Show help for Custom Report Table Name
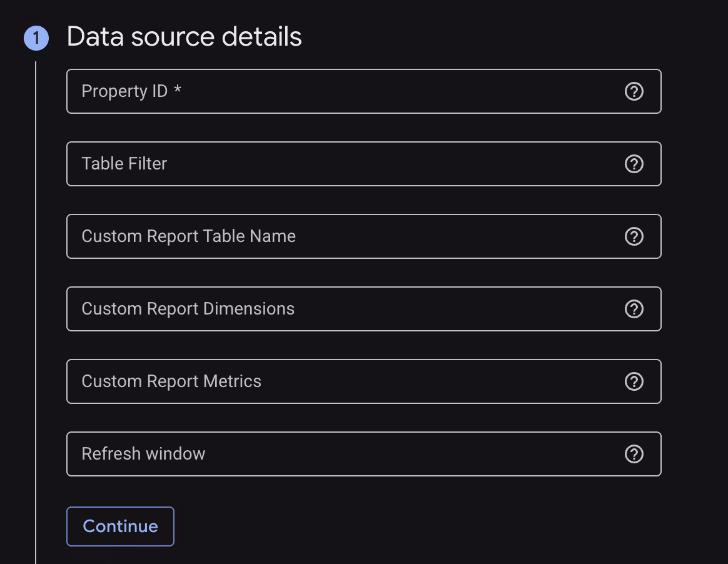 634,236
